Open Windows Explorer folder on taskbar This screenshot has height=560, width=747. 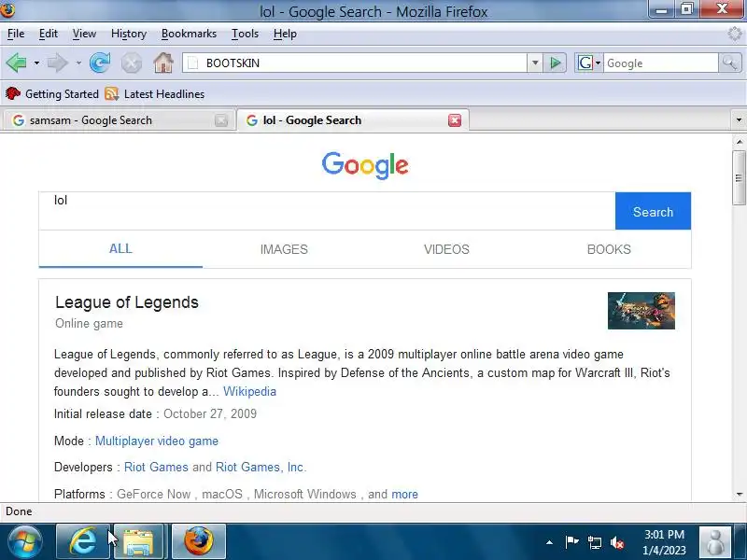(x=138, y=541)
